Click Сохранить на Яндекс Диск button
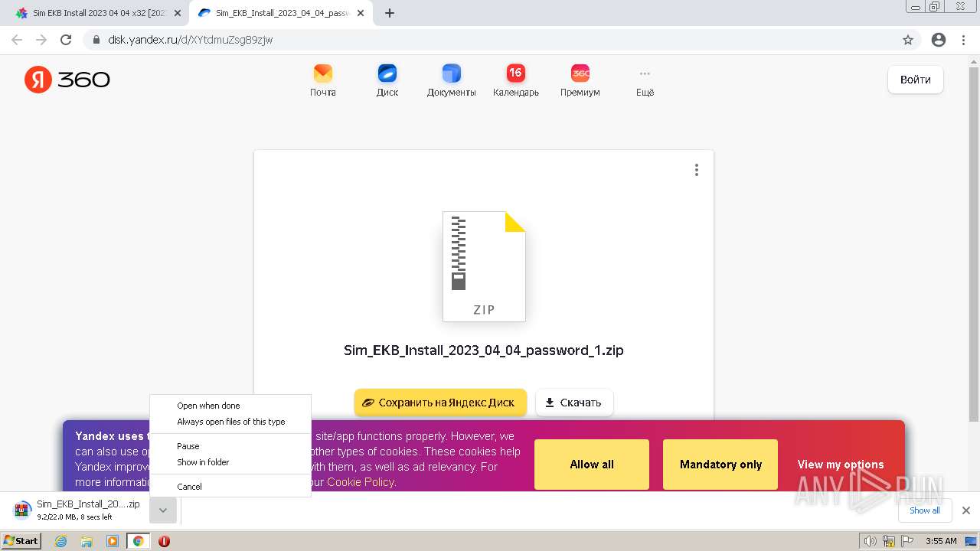 coord(440,403)
